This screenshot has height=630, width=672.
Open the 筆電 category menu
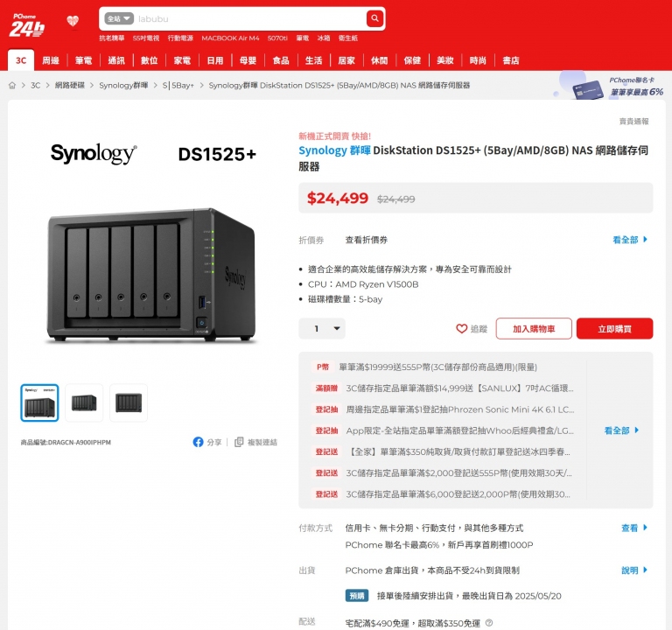click(84, 60)
